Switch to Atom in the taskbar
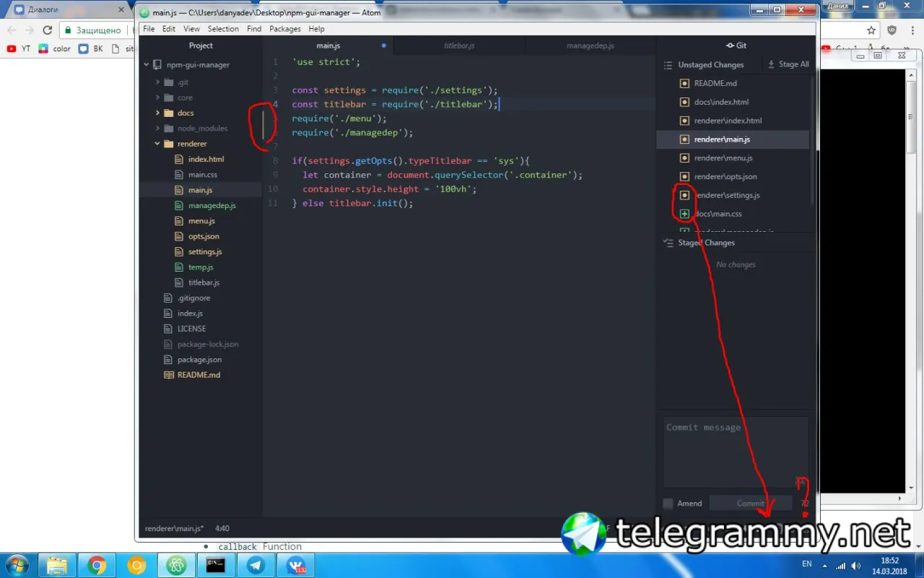The image size is (924, 578). click(x=175, y=565)
